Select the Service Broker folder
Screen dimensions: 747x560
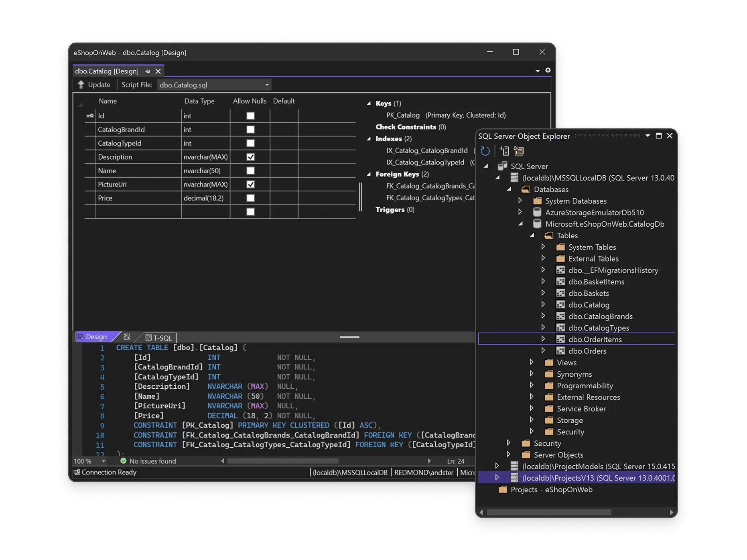(x=581, y=409)
